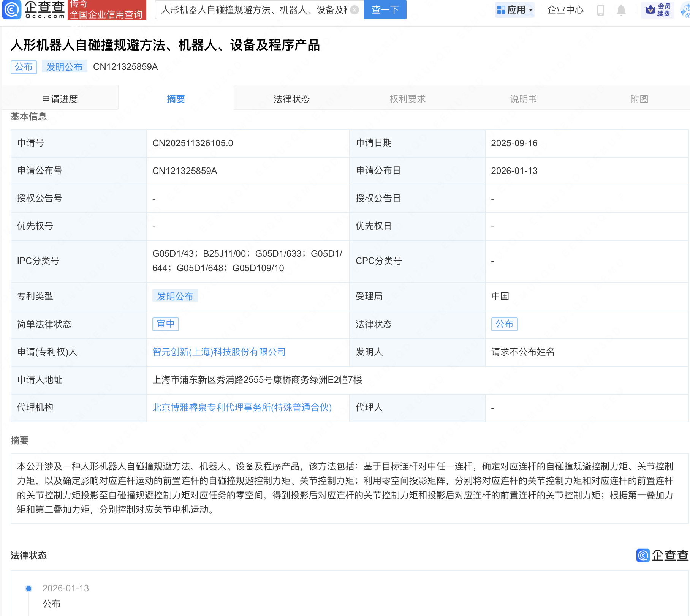
Task: Click the 企查查 logo in header
Action: point(34,9)
